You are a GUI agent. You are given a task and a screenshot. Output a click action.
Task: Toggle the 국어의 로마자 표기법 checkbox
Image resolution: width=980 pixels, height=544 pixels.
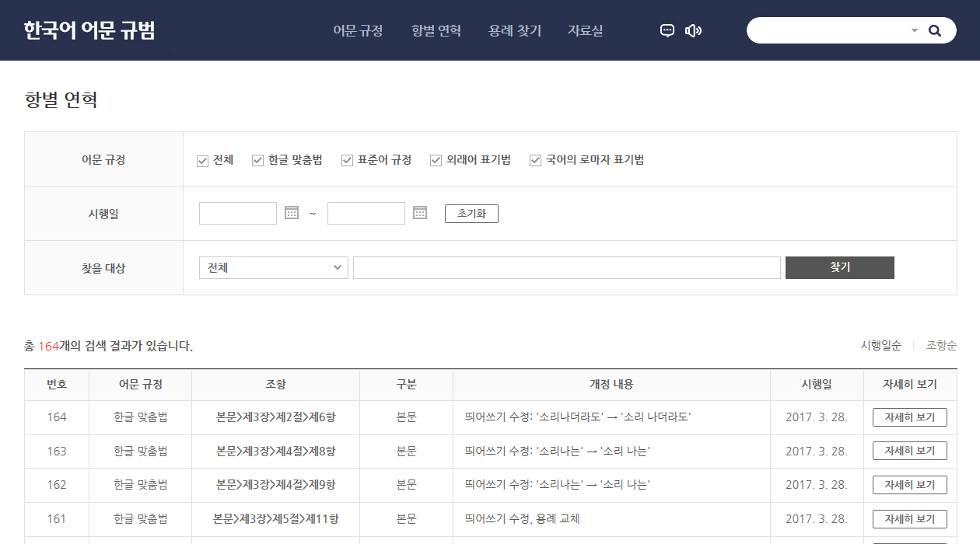tap(535, 160)
